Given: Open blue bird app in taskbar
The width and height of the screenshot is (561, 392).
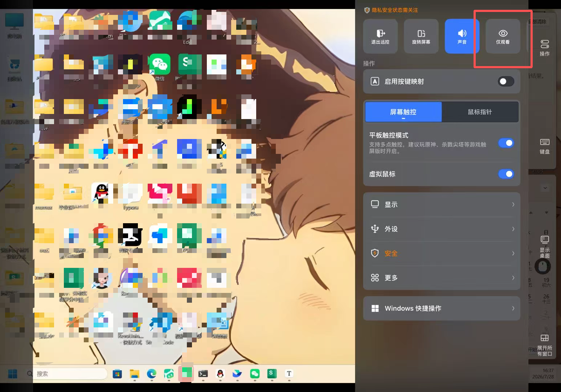Looking at the screenshot, I should tap(237, 373).
